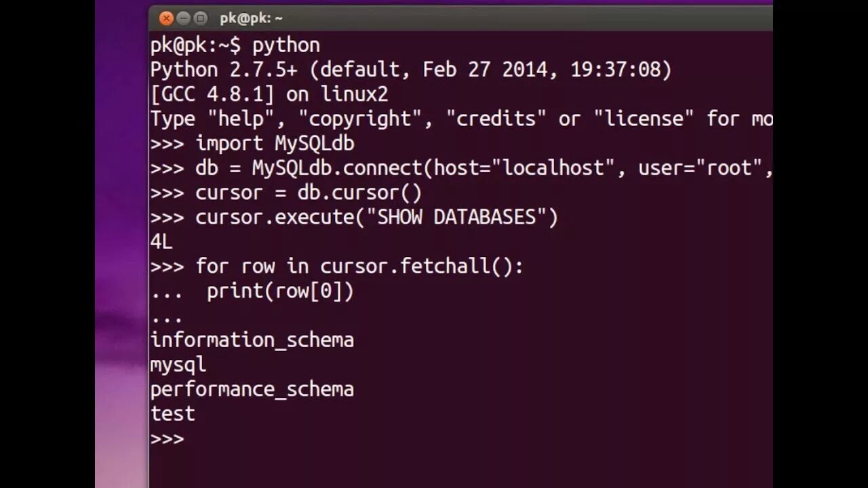Click the 'for row in cursor.fetchall():' line
The height and width of the screenshot is (488, 868).
359,266
